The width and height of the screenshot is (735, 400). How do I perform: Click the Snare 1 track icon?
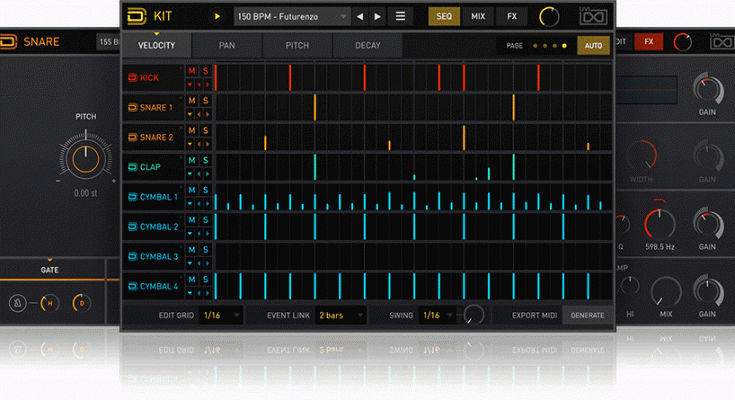coord(132,107)
